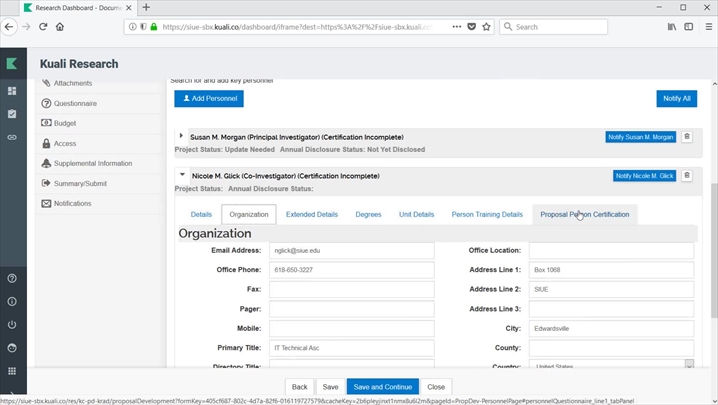This screenshot has width=718, height=405.
Task: Go to Budget in the side menu
Action: 64,123
